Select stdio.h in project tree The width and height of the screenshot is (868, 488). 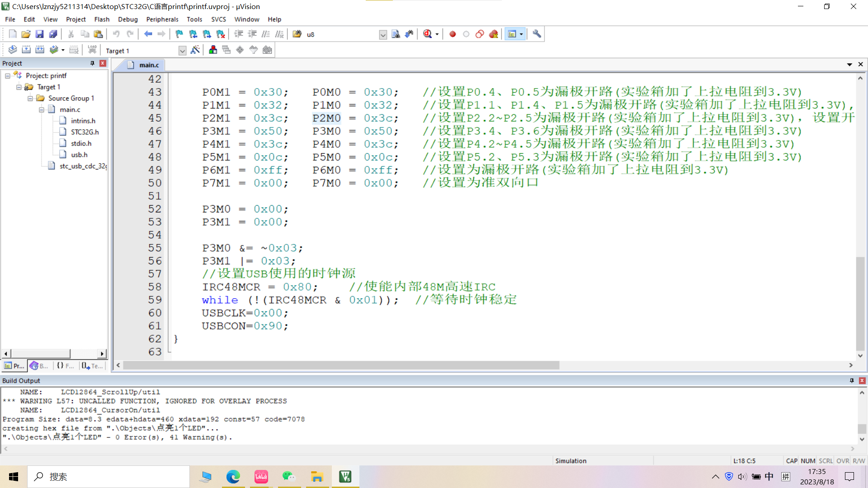click(x=81, y=143)
